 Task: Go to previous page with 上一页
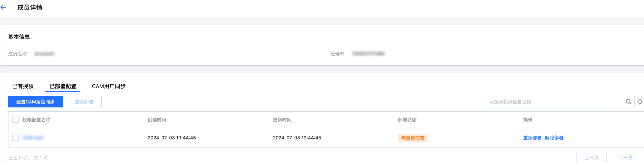[x=591, y=158]
